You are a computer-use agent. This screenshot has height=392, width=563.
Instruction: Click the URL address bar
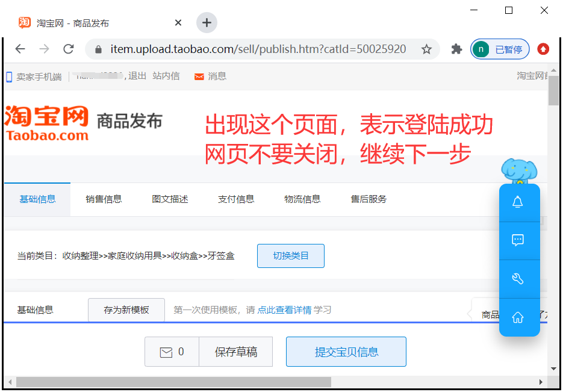click(258, 49)
